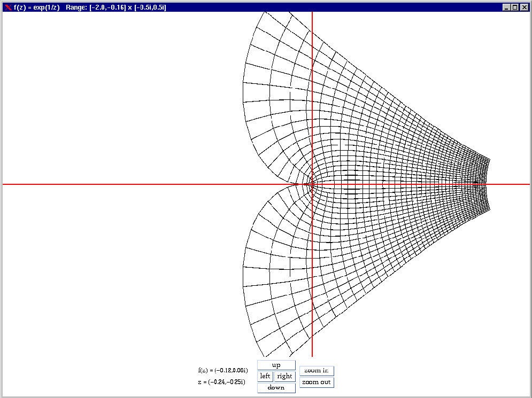The image size is (532, 398).
Task: Select the z = (-0.24,-0.25i) readout
Action: click(x=221, y=382)
